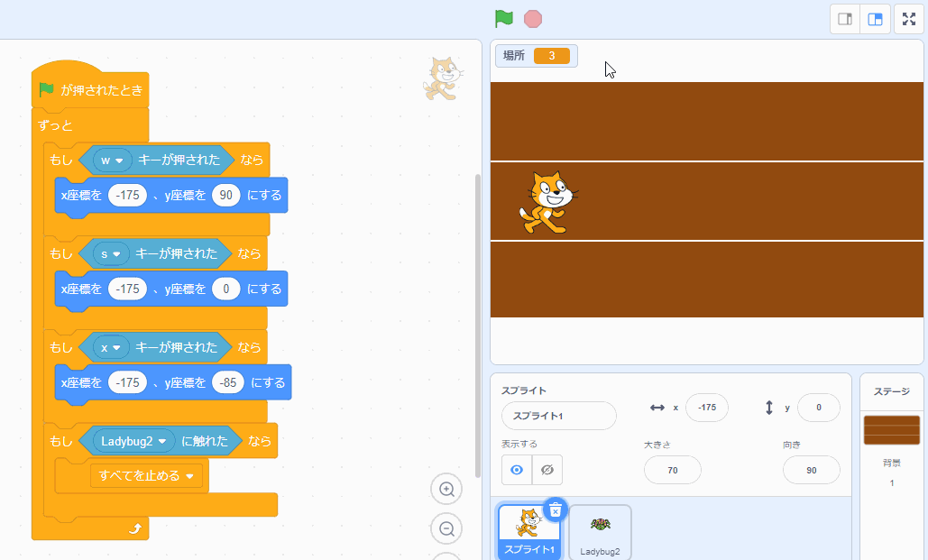Screen dimensions: 928x560
Task: Enter full screen stage mode
Action: [x=908, y=19]
